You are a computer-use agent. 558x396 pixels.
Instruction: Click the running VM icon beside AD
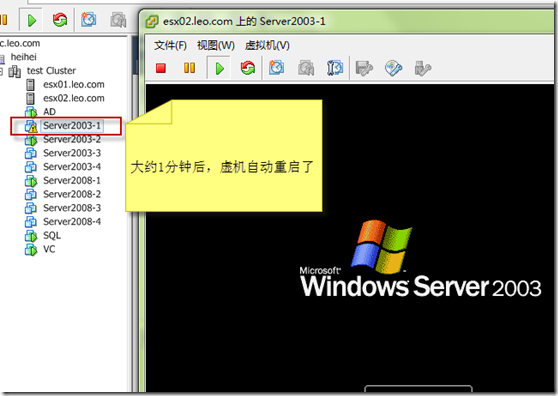click(x=31, y=112)
